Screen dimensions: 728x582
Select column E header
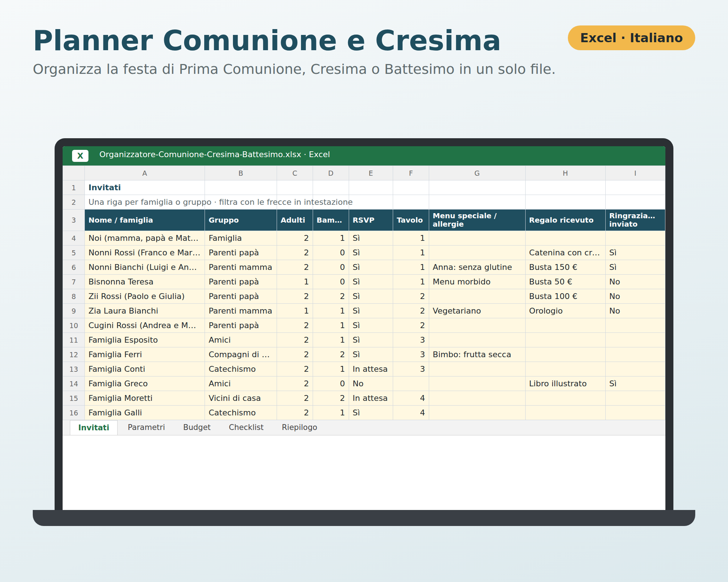pos(371,173)
